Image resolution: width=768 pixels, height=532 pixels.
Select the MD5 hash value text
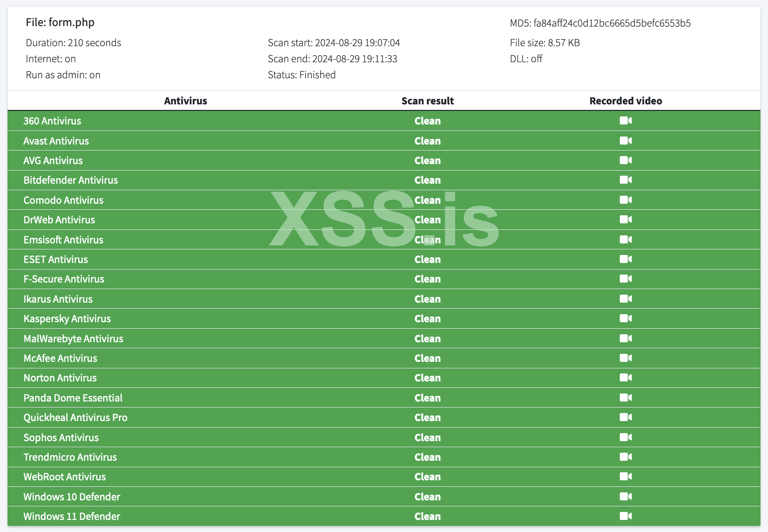point(612,23)
